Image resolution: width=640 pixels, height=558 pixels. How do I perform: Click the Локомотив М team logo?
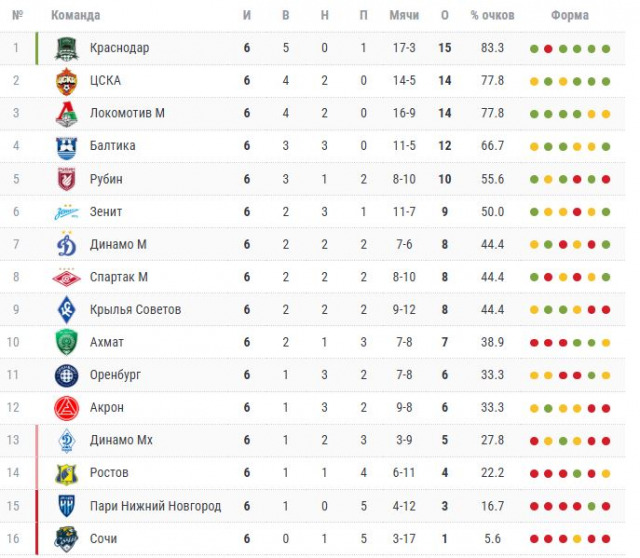click(66, 114)
